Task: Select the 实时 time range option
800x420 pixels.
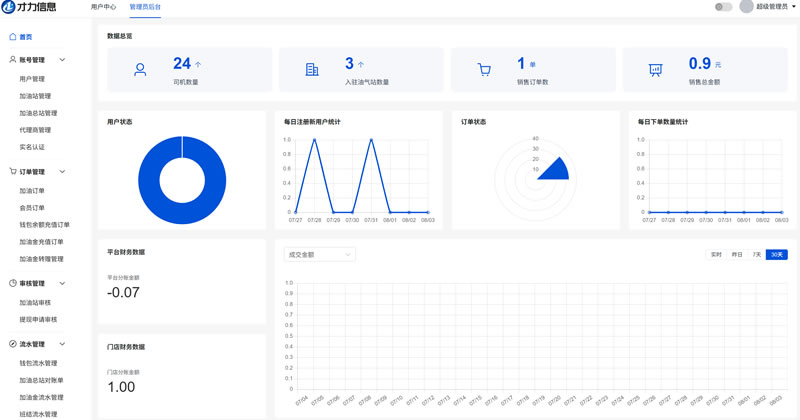Action: click(x=716, y=254)
